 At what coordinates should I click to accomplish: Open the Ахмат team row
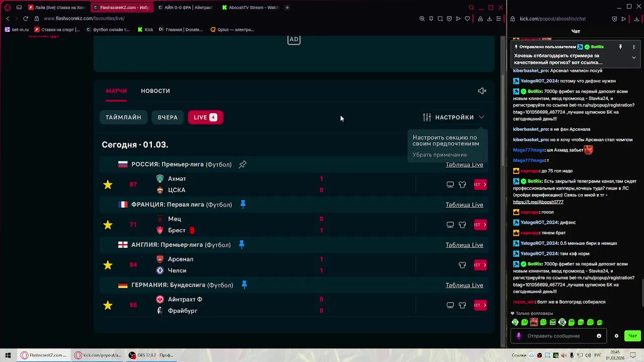click(177, 178)
